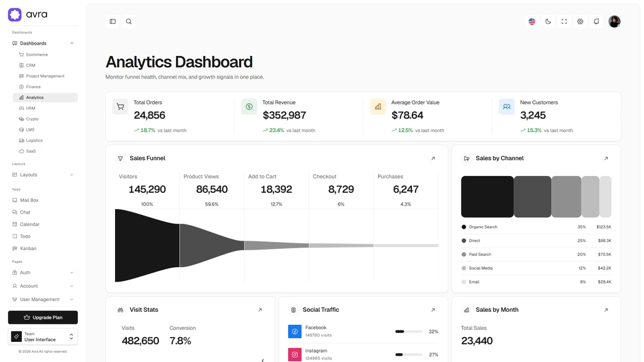The image size is (644, 362).
Task: Click the Total Revenue dollar icon
Action: 249,107
